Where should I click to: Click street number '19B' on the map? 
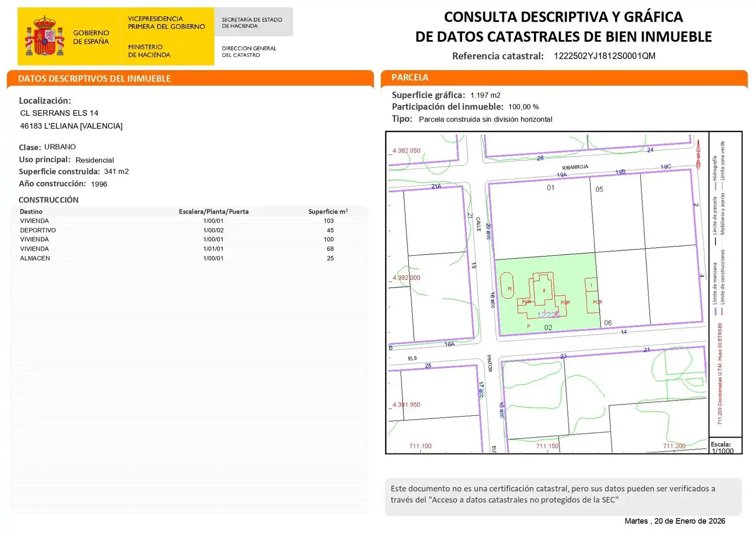(x=621, y=172)
